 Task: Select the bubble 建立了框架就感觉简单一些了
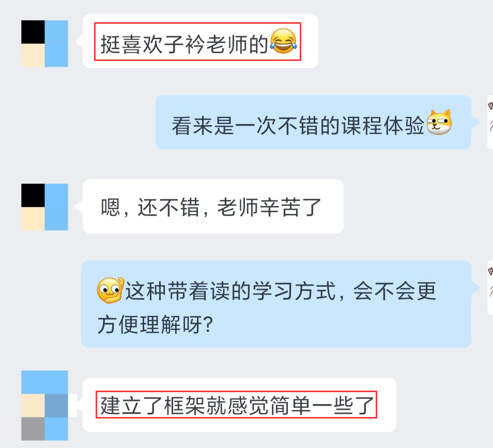(239, 405)
